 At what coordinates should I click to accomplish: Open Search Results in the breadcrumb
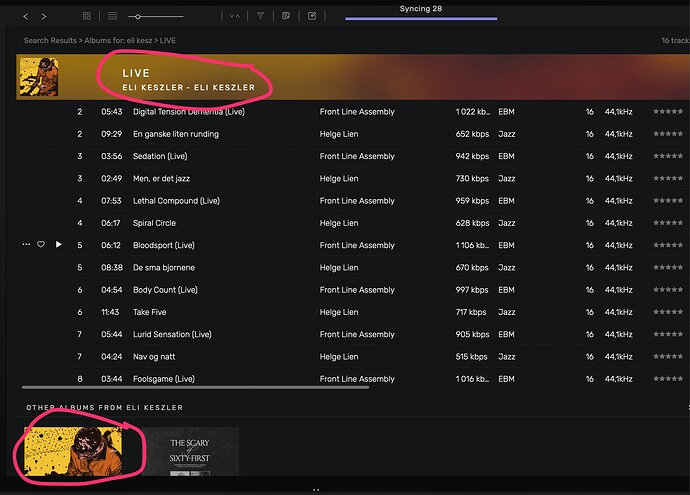[50, 40]
